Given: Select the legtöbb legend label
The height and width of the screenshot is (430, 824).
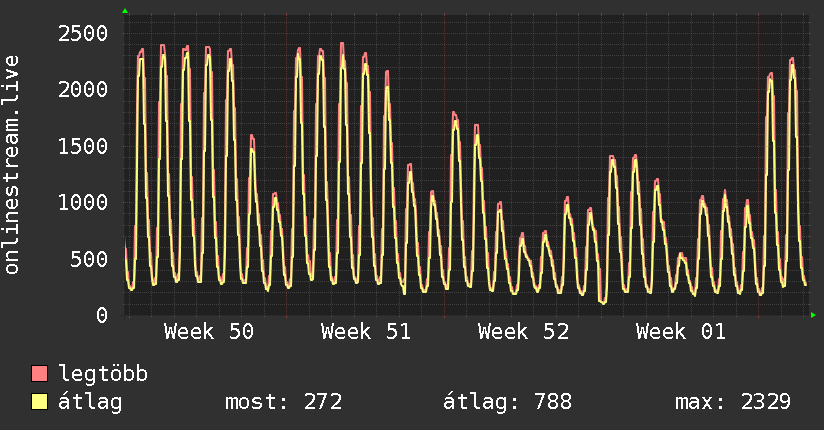Looking at the screenshot, I should pos(103,373).
